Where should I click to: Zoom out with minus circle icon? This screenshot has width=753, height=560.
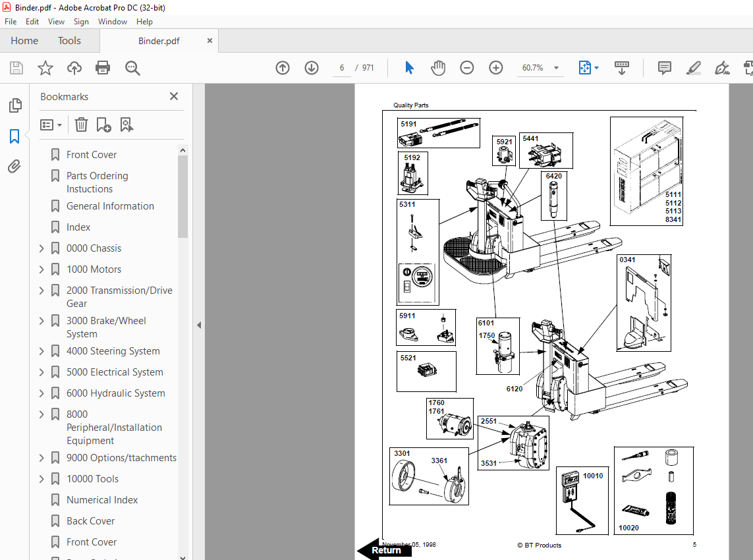click(467, 68)
